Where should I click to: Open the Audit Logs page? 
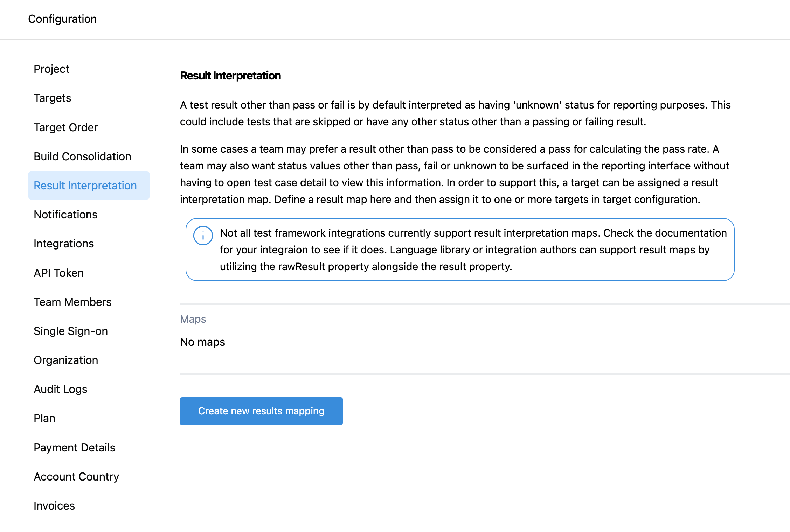[61, 389]
